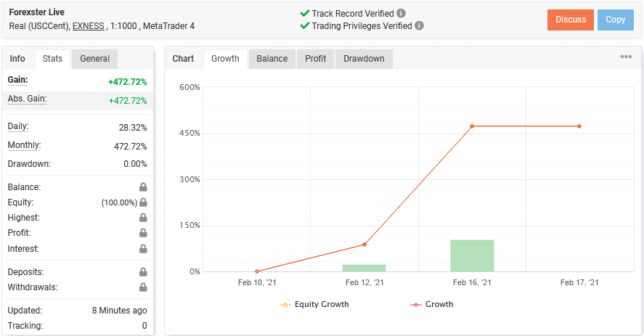The image size is (644, 336).
Task: Show the Drawdown chart tab
Action: (364, 59)
